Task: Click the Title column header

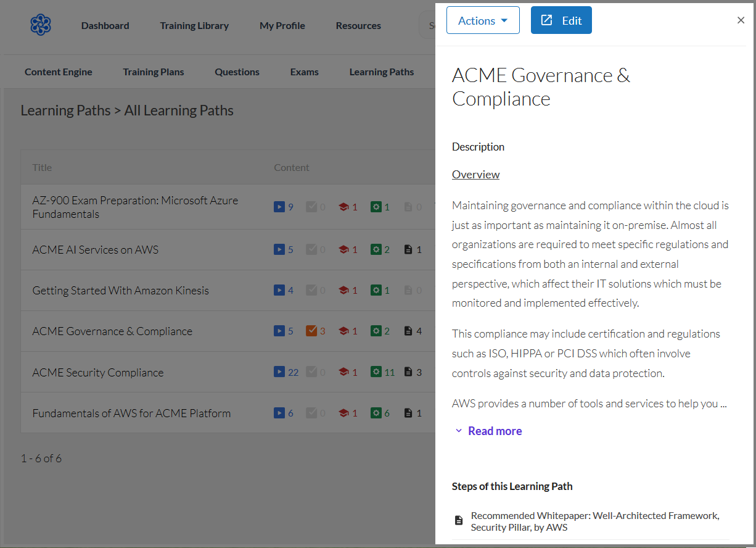Action: tap(42, 167)
